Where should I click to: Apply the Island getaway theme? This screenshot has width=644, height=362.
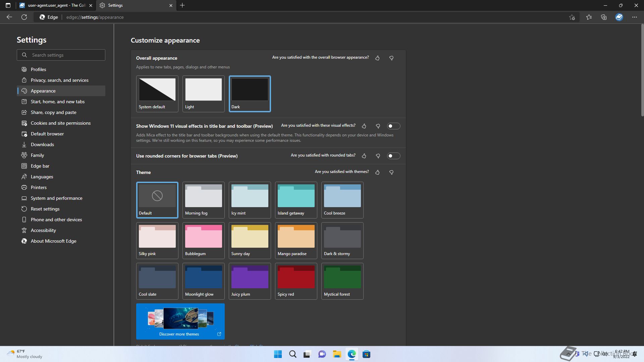[x=296, y=200]
